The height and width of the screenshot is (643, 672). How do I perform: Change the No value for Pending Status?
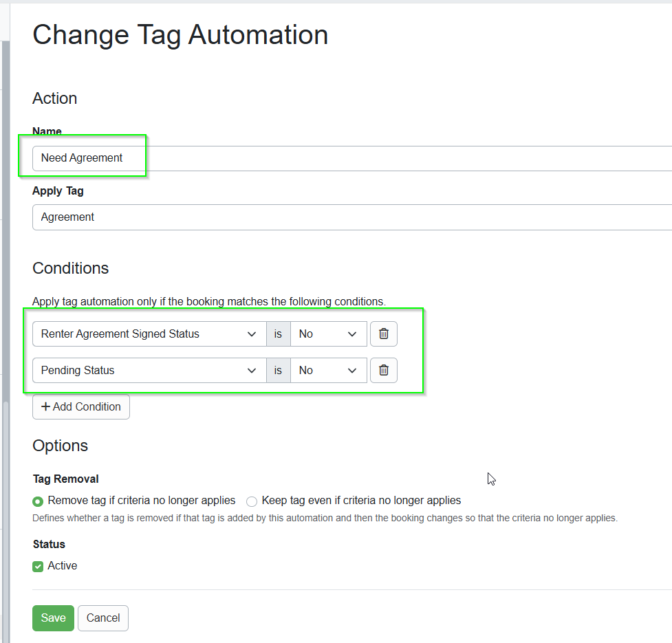(328, 371)
